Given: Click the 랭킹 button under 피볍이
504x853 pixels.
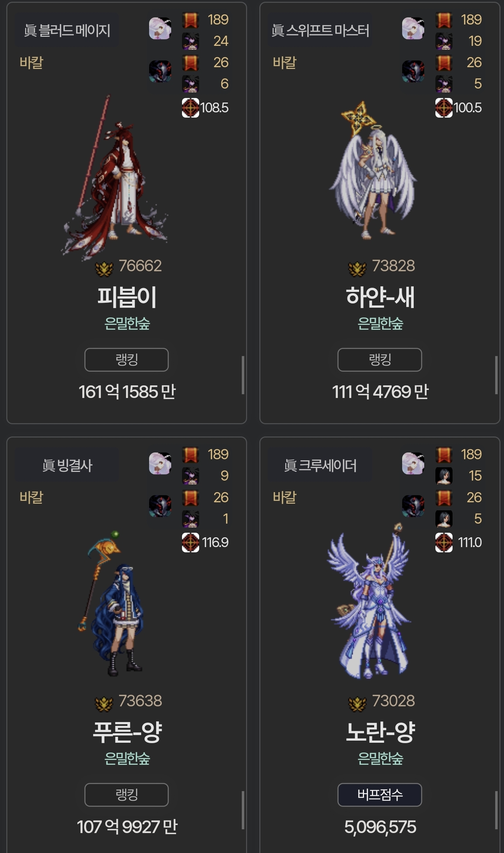Looking at the screenshot, I should coord(126,359).
